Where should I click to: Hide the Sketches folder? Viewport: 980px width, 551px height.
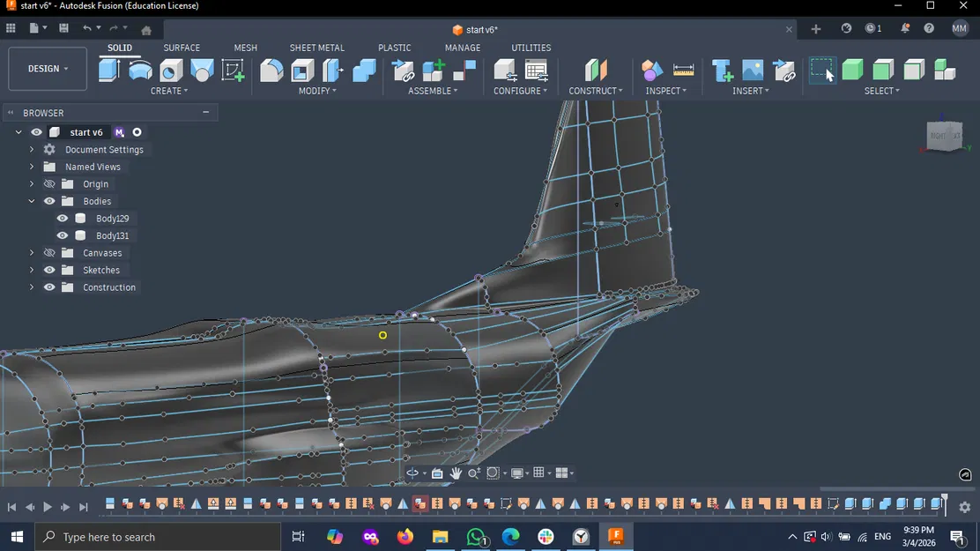49,270
